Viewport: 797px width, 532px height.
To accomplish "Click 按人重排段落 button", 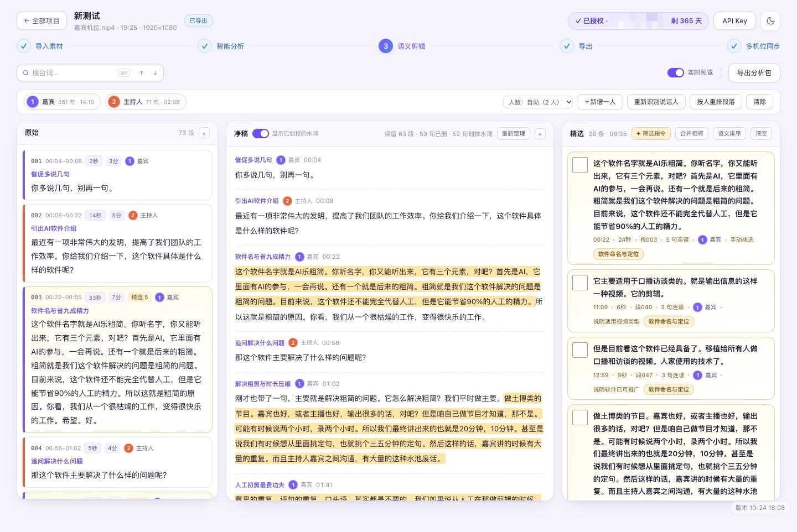I will [716, 102].
